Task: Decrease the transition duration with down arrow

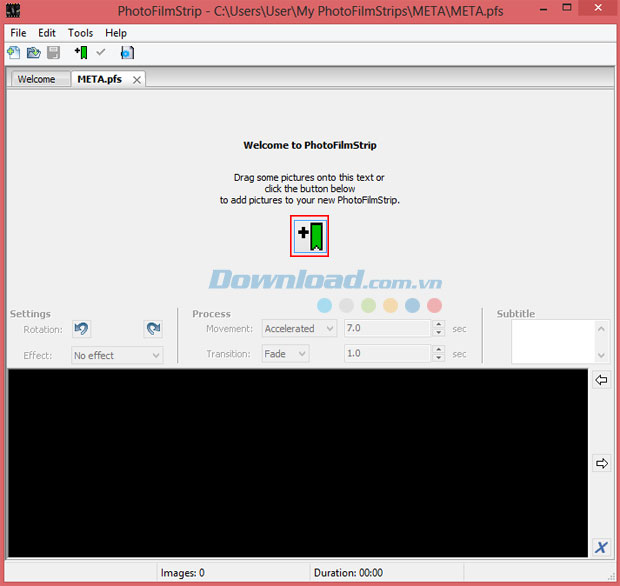Action: pos(439,357)
